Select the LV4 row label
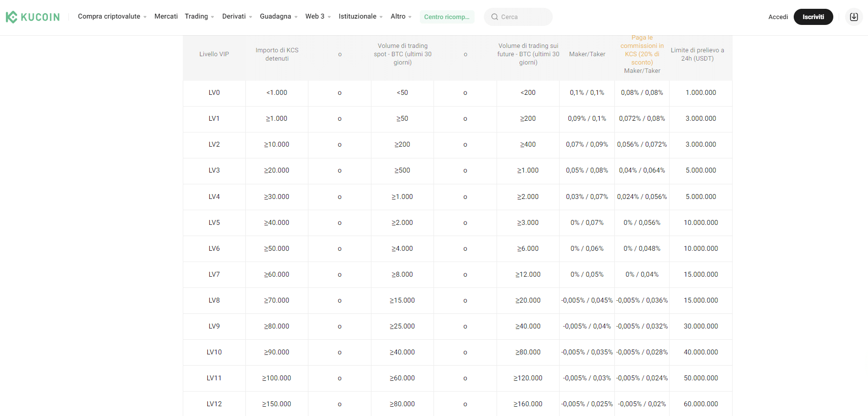Viewport: 868px width, 416px height. click(214, 197)
